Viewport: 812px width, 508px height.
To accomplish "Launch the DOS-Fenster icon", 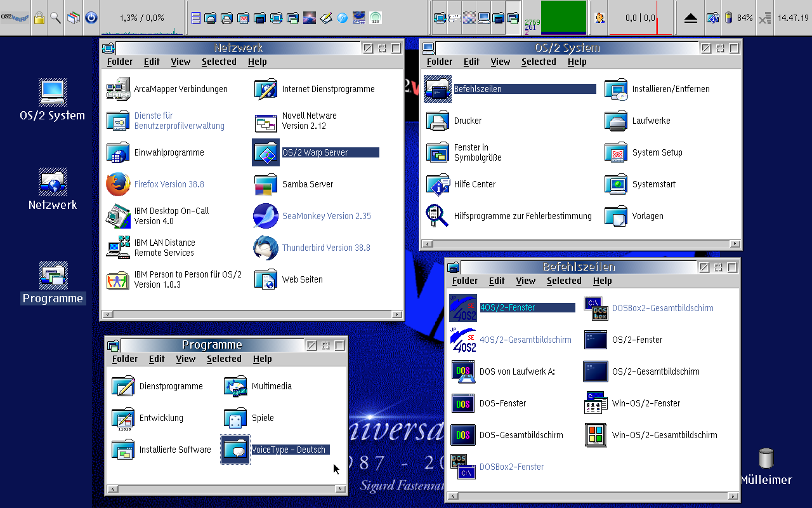I will [463, 403].
